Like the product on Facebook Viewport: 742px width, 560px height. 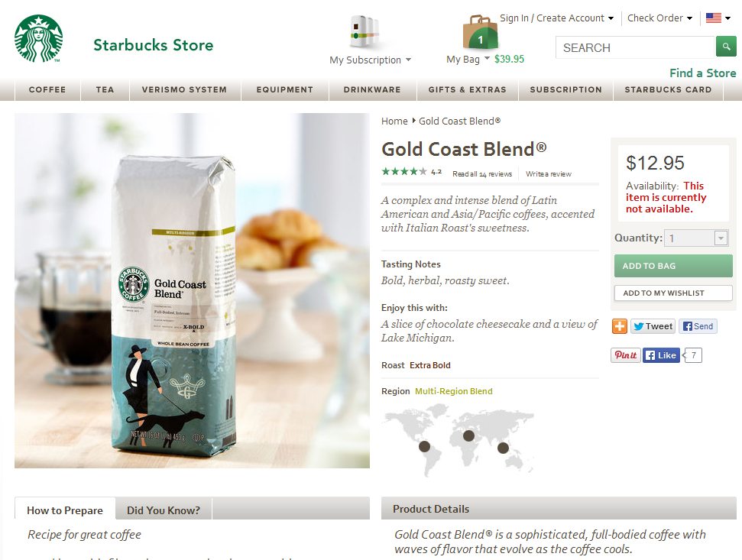pos(661,355)
